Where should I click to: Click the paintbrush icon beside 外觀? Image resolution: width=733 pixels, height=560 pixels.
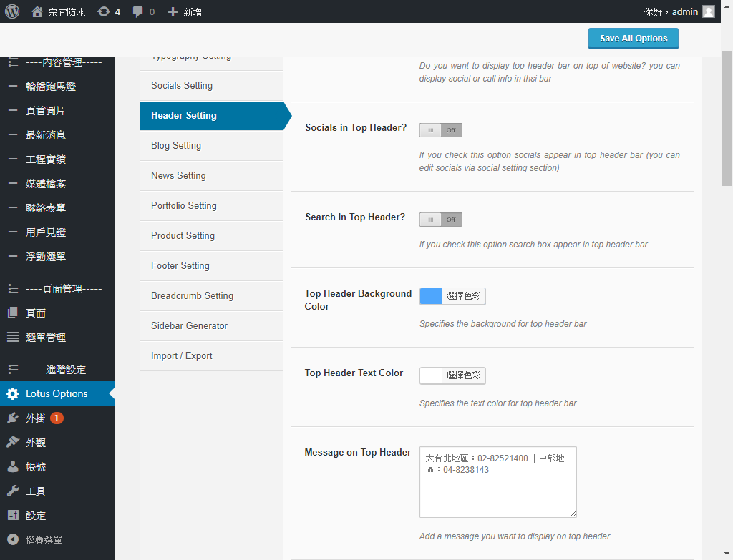pos(13,442)
